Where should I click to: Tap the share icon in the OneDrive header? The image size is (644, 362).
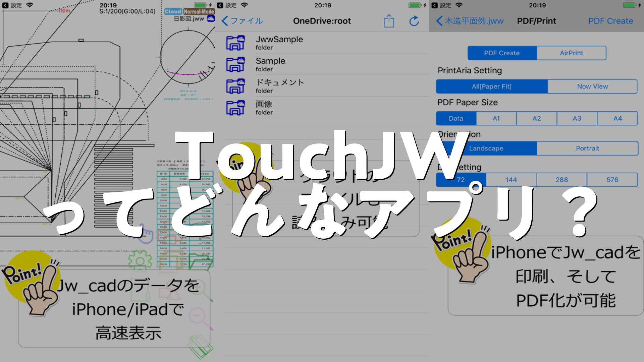(x=389, y=21)
